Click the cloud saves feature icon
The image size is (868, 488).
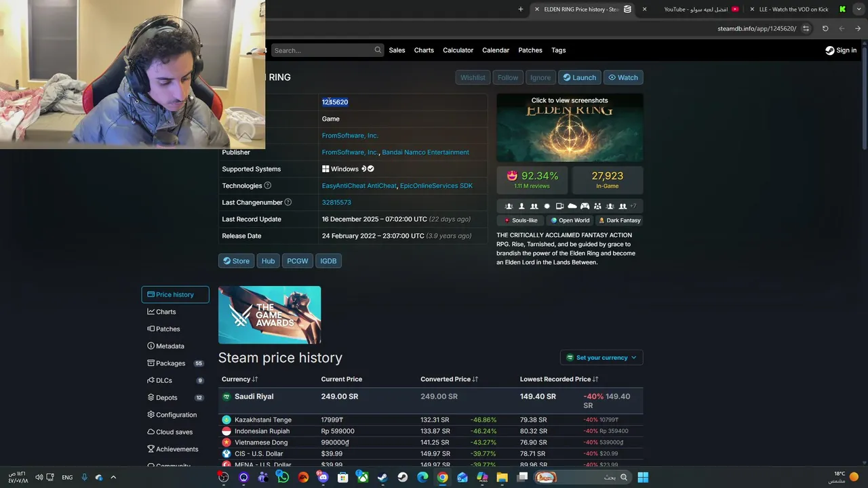point(572,206)
